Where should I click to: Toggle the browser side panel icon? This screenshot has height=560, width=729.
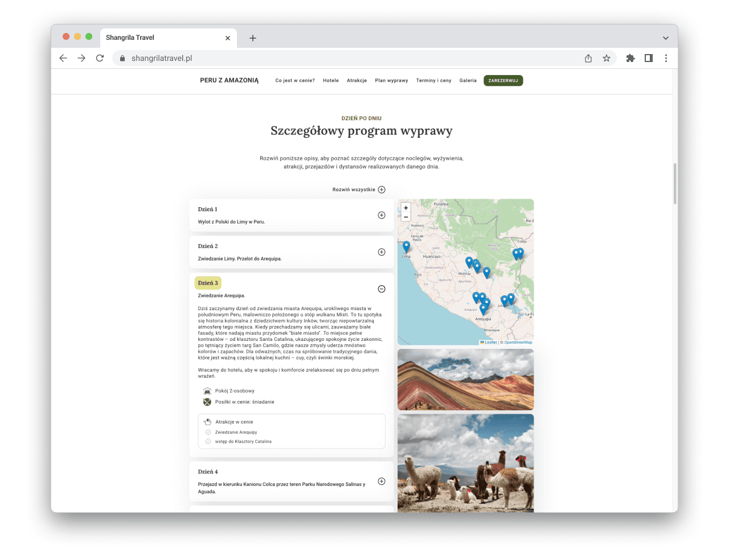(x=649, y=58)
